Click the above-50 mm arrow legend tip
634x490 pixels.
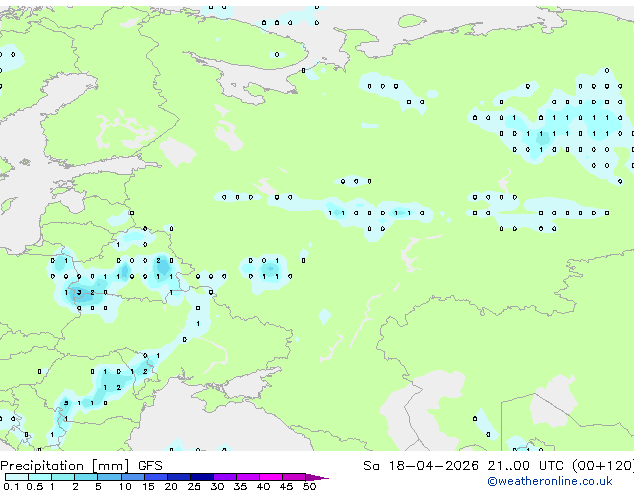pyautogui.click(x=317, y=477)
